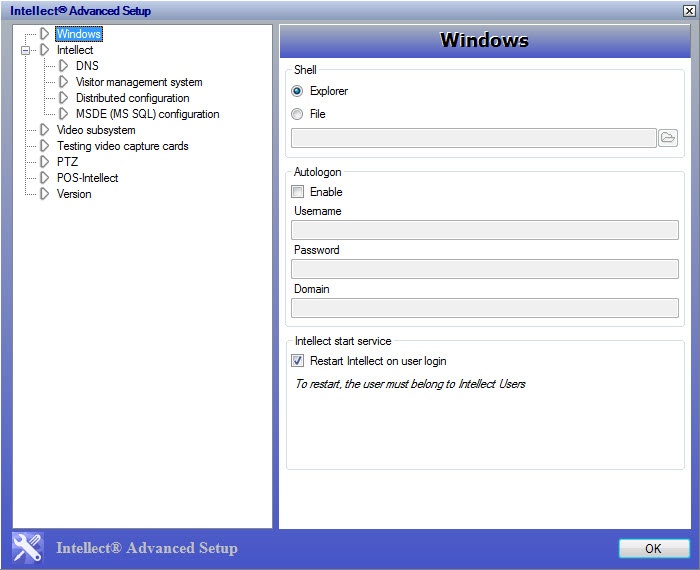Enable the Autologon checkbox
The width and height of the screenshot is (700, 570).
297,192
